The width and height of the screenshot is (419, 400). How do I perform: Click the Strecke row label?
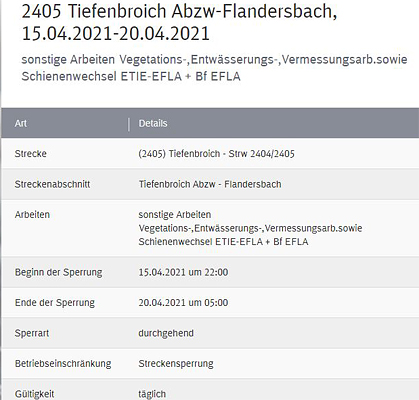coord(31,154)
